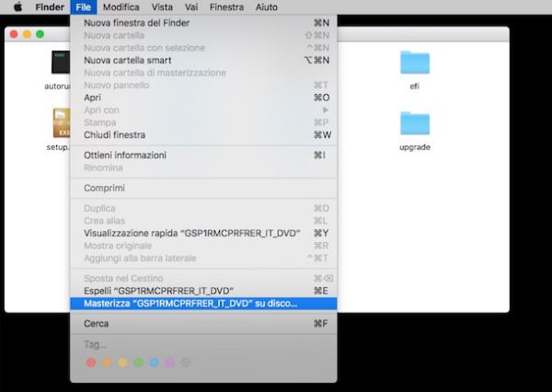Click Ottieni informazioni menu entry
552x392 pixels.
(125, 155)
